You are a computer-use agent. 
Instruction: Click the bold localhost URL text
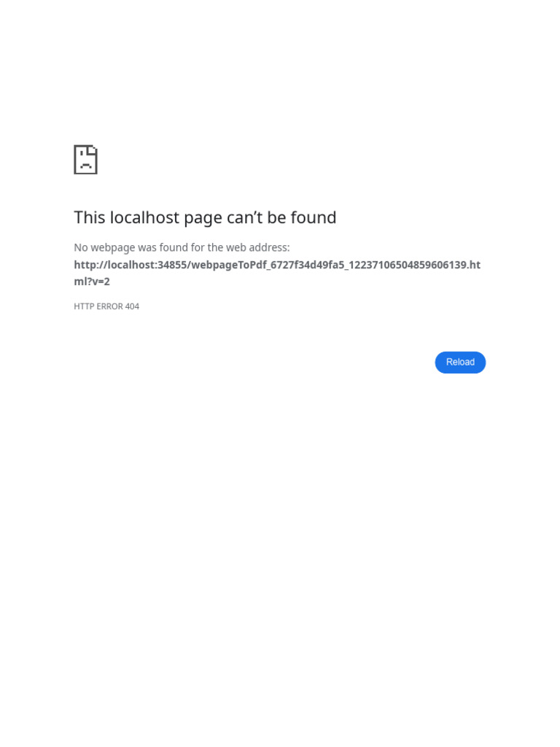(277, 273)
